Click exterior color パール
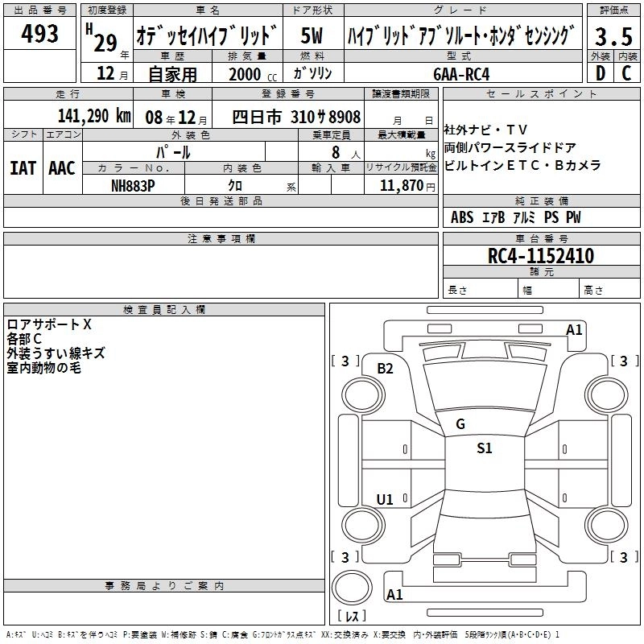 (x=173, y=152)
